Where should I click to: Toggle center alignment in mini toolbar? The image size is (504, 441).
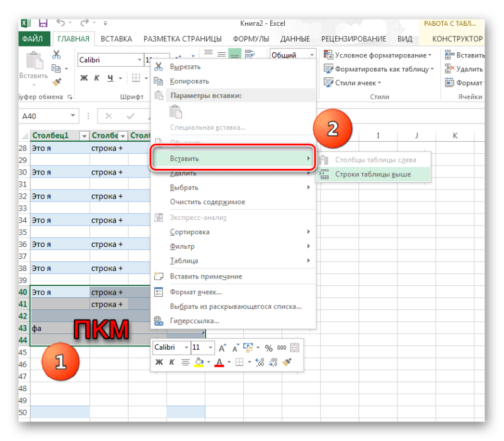coord(185,362)
